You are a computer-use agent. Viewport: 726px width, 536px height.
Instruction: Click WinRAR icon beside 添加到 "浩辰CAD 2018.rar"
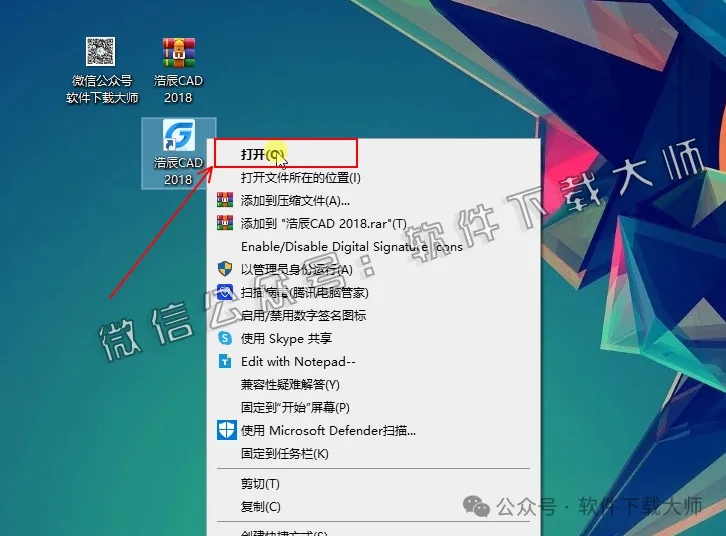click(x=225, y=223)
